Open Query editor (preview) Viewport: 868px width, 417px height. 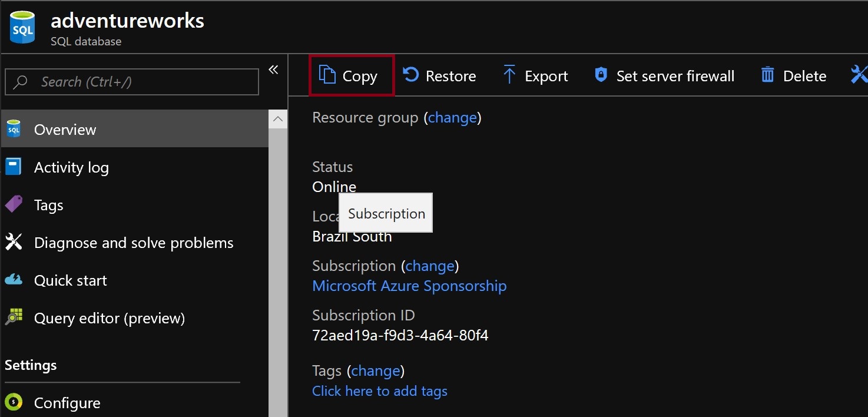[134, 317]
